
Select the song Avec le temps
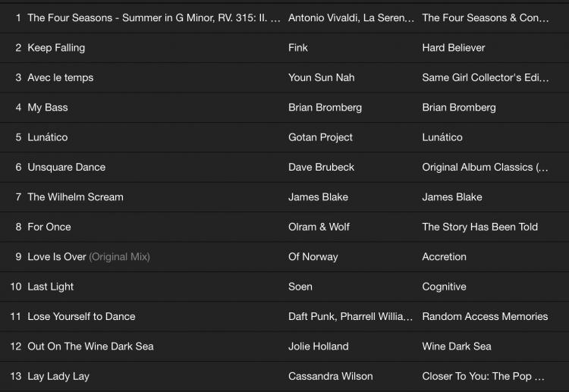(60, 77)
